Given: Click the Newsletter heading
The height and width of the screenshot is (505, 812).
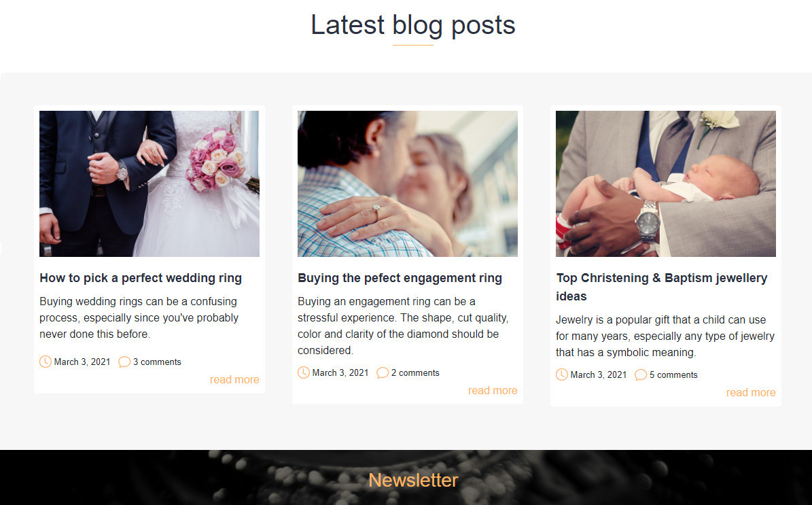Looking at the screenshot, I should pos(413,480).
